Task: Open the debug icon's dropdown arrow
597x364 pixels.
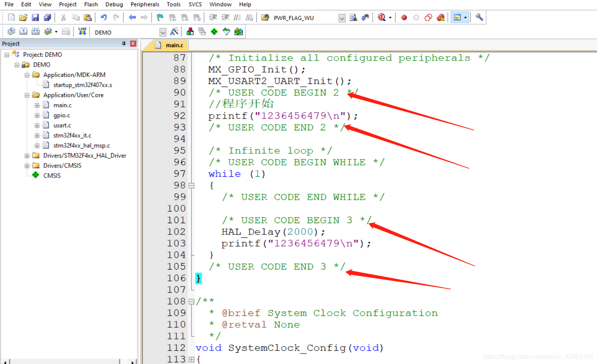Action: pos(390,18)
